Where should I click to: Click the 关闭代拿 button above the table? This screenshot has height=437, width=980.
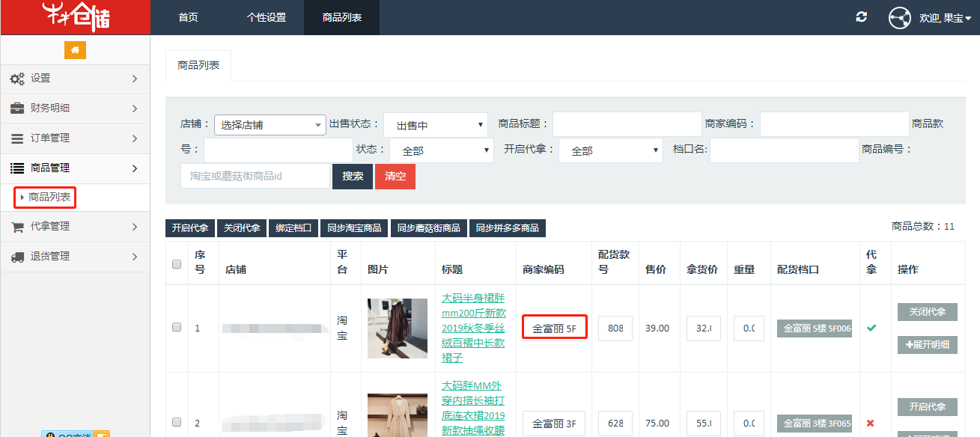click(x=242, y=228)
